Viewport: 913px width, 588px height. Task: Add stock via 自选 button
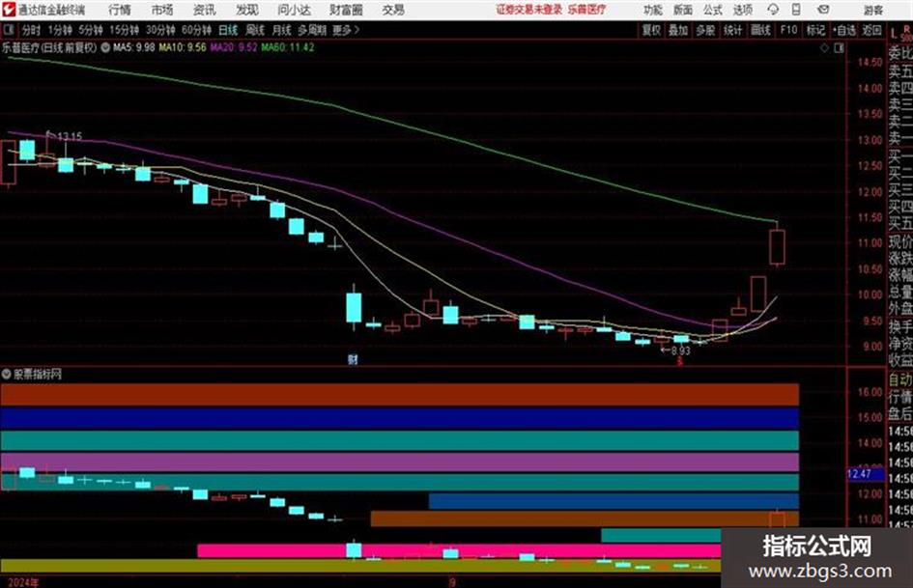(x=844, y=30)
